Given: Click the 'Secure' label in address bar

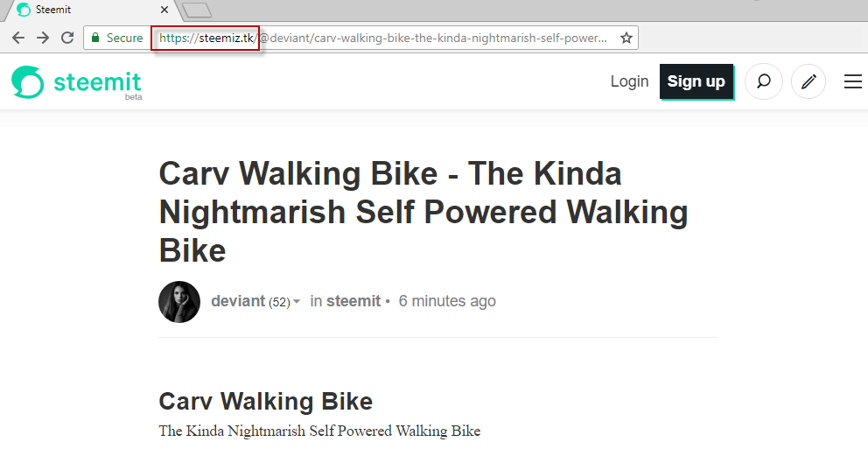Looking at the screenshot, I should pyautogui.click(x=124, y=38).
